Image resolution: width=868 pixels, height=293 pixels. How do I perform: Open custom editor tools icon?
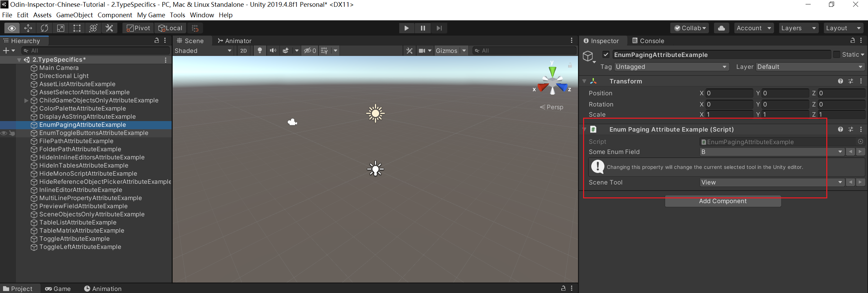(x=110, y=28)
